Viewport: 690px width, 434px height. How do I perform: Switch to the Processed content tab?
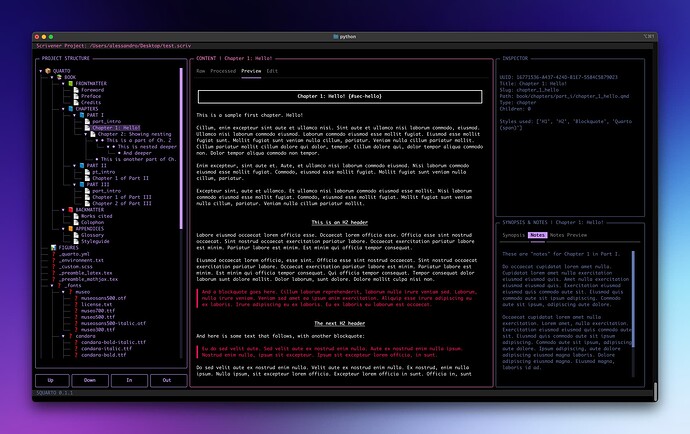[223, 71]
